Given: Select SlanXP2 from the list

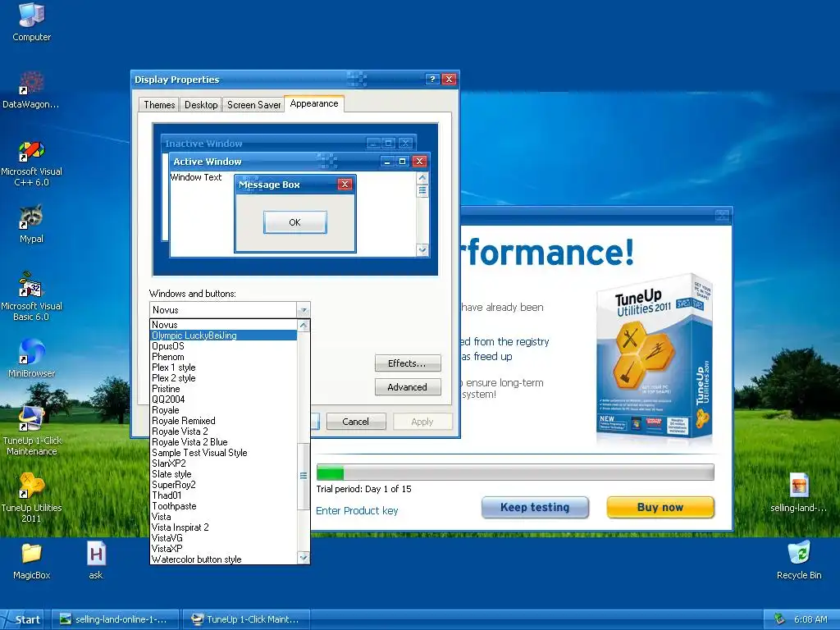Looking at the screenshot, I should coord(223,463).
